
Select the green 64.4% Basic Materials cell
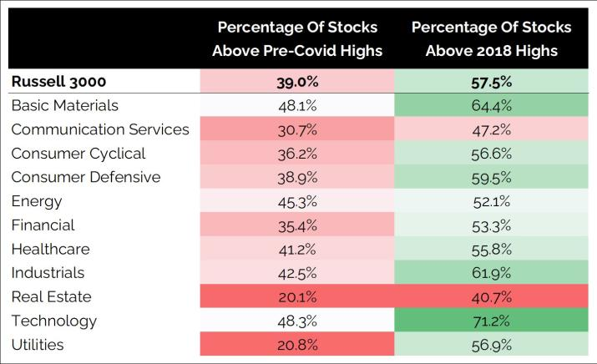(491, 105)
